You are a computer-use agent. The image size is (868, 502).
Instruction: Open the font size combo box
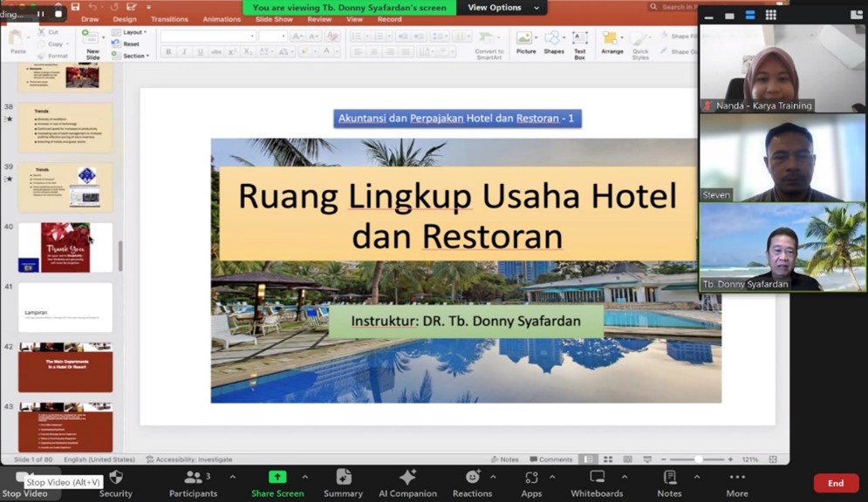pos(272,36)
